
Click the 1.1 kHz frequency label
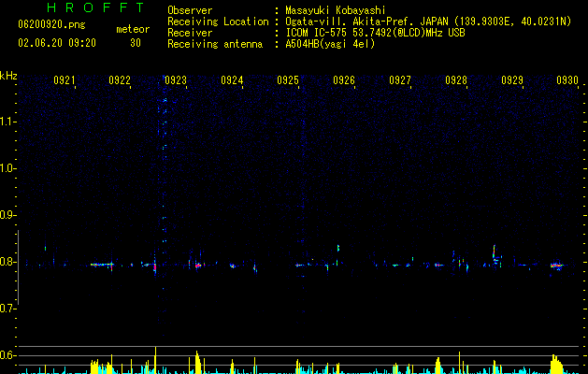point(7,122)
